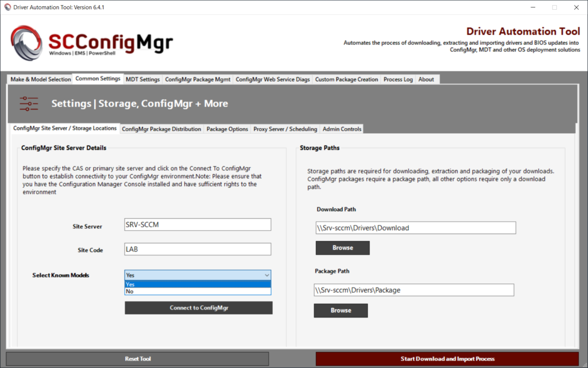
Task: Click the Site Server input field
Action: coord(198,225)
